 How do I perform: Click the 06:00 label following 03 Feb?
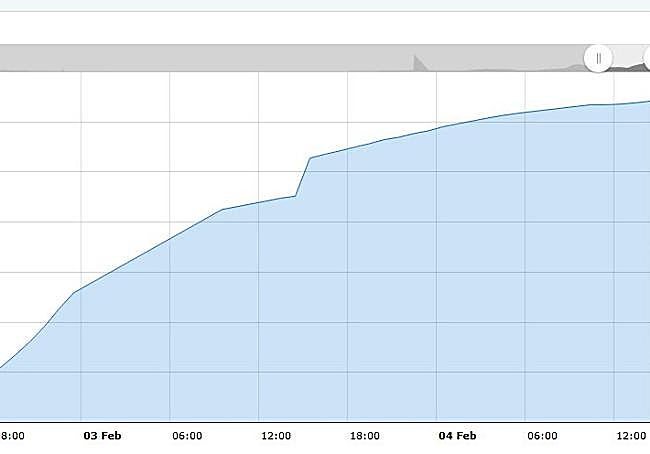187,435
